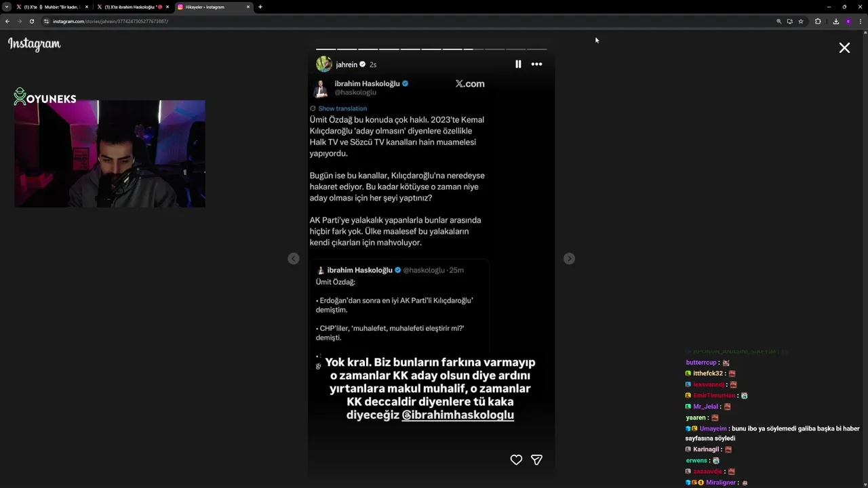The image size is (868, 488).
Task: Click chat user yaaren's name
Action: [696, 418]
